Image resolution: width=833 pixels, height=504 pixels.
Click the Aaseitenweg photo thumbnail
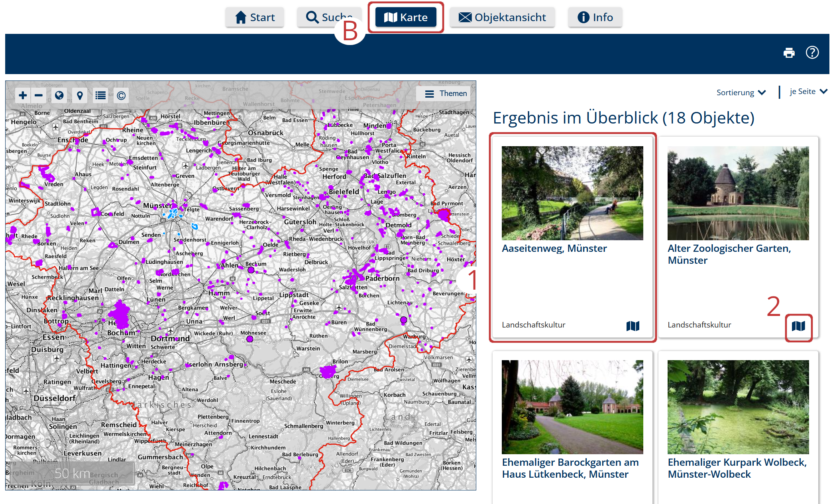point(572,193)
